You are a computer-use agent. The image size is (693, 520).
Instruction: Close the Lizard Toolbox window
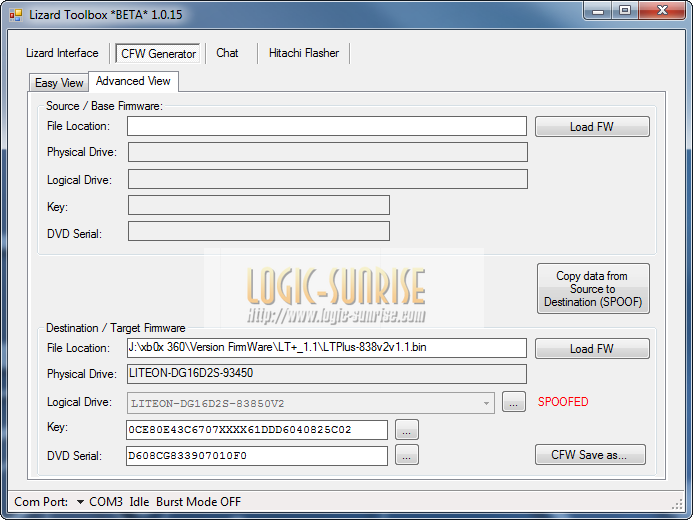tap(662, 11)
